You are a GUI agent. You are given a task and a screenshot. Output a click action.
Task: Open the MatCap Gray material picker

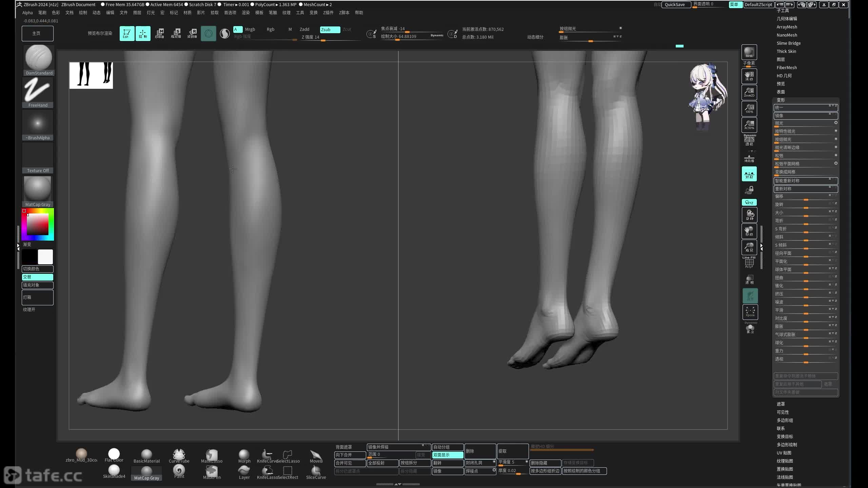(x=38, y=191)
